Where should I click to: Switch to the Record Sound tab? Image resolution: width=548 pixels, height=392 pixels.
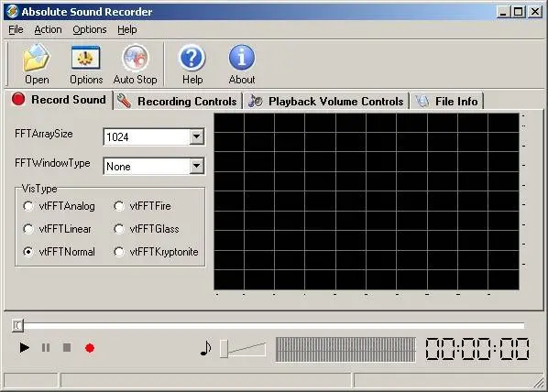[x=59, y=100]
